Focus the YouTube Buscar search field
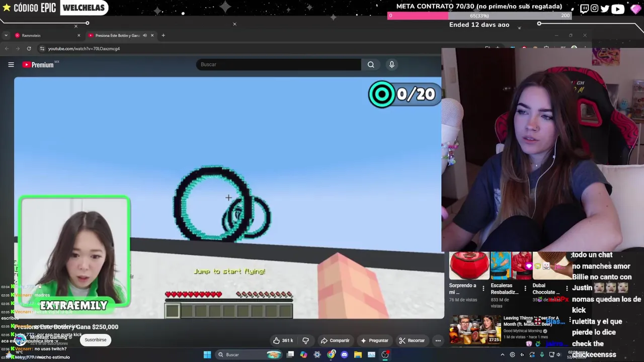The width and height of the screenshot is (644, 362). click(x=278, y=64)
